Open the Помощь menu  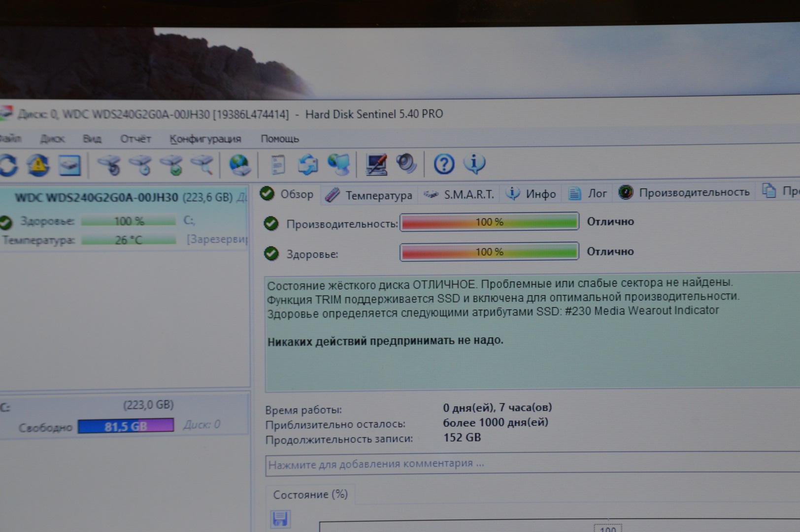point(280,139)
